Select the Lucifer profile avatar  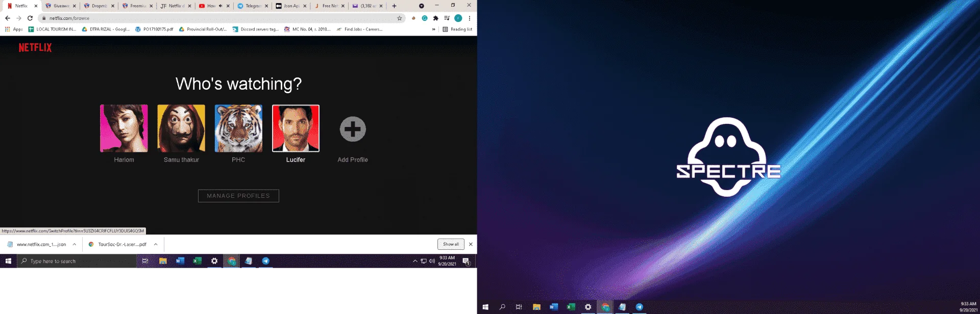(x=296, y=128)
